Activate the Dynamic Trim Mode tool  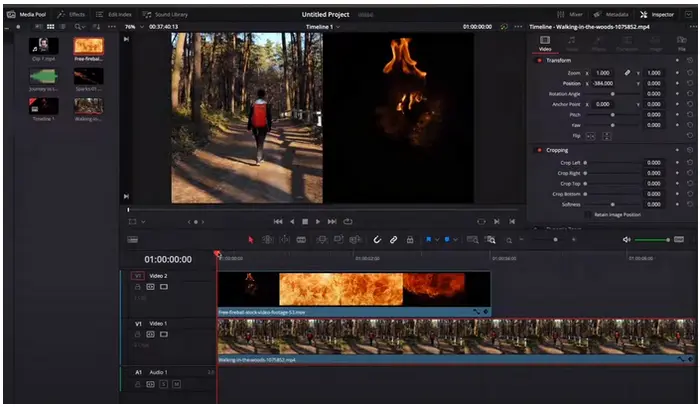tap(284, 240)
